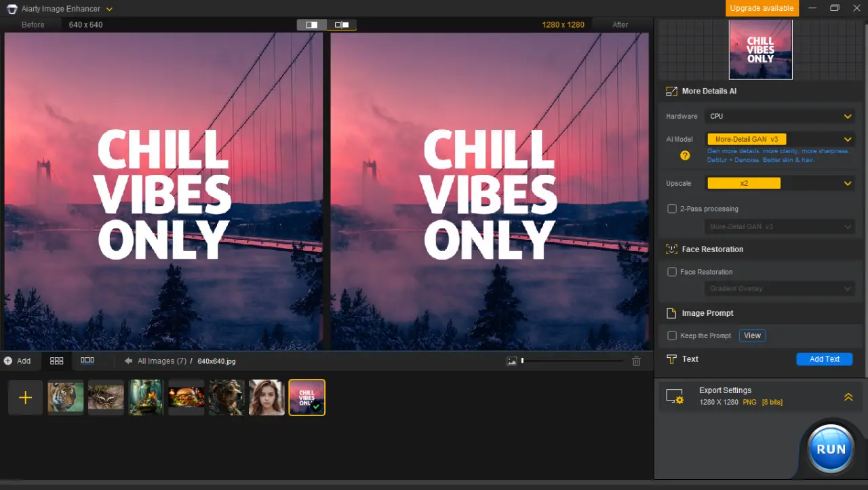The height and width of the screenshot is (490, 868).
Task: Click the After image preview
Action: pos(489,191)
